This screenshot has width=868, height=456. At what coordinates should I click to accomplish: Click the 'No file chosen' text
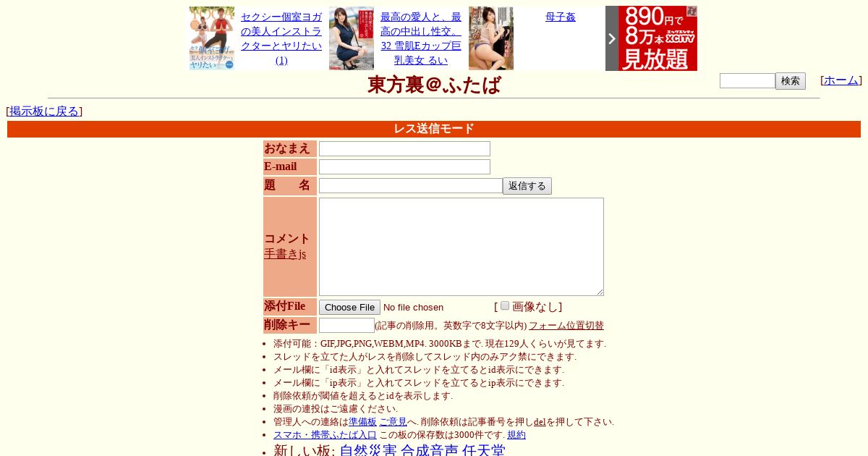click(x=413, y=308)
